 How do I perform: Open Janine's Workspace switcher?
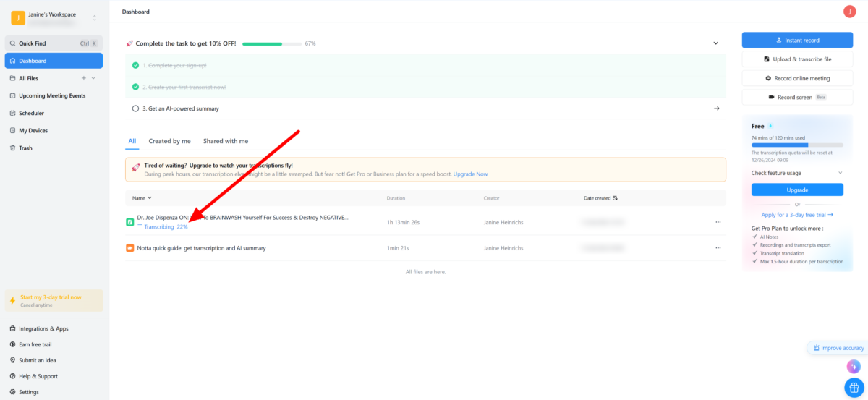(x=54, y=17)
